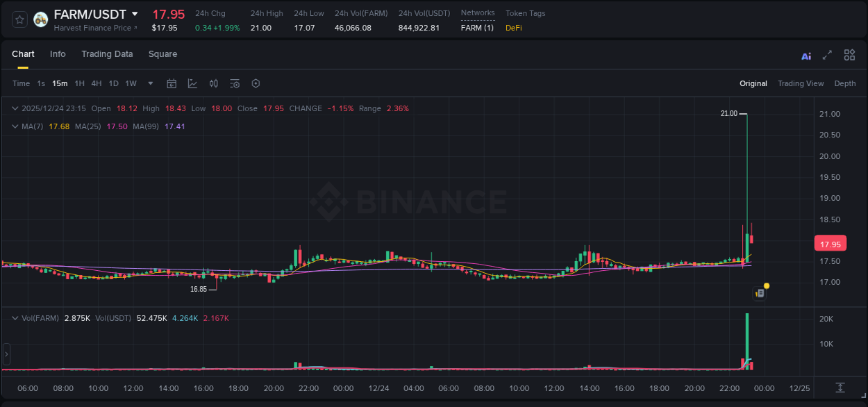Open the indicator list settings icon
This screenshot has height=407, width=868.
(x=234, y=83)
